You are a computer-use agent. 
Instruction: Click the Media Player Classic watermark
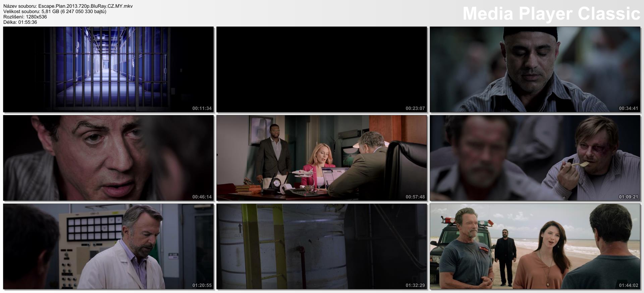pyautogui.click(x=551, y=14)
